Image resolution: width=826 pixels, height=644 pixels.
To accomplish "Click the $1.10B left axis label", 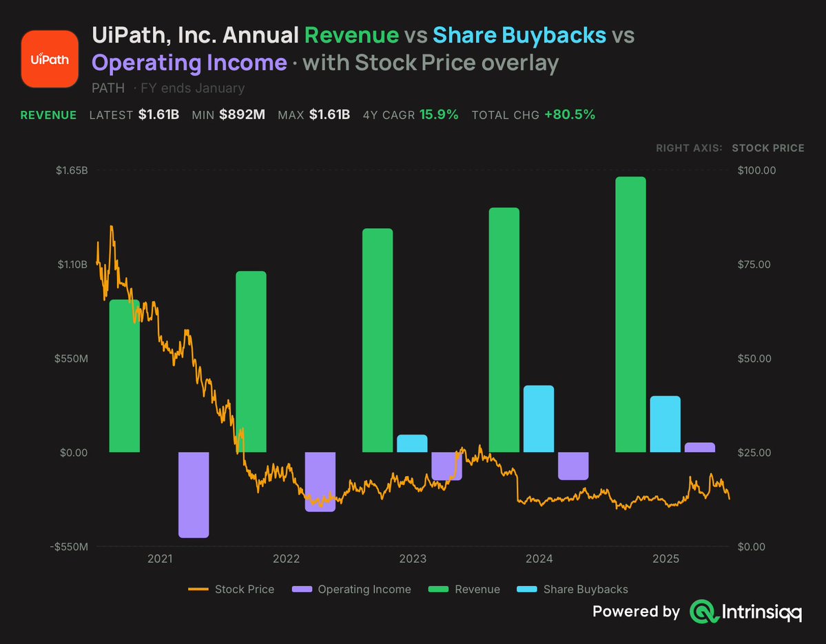I will pyautogui.click(x=73, y=264).
